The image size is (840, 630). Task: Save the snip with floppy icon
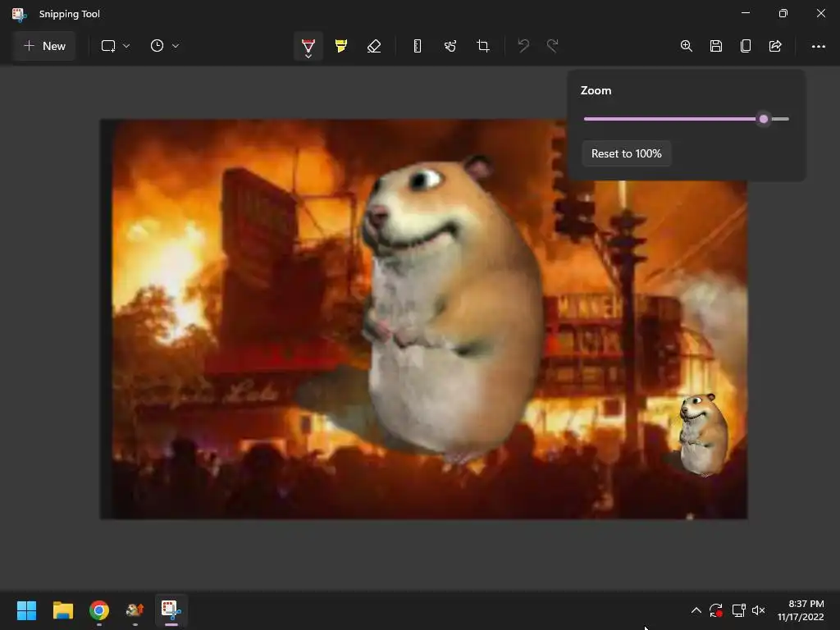click(x=715, y=46)
